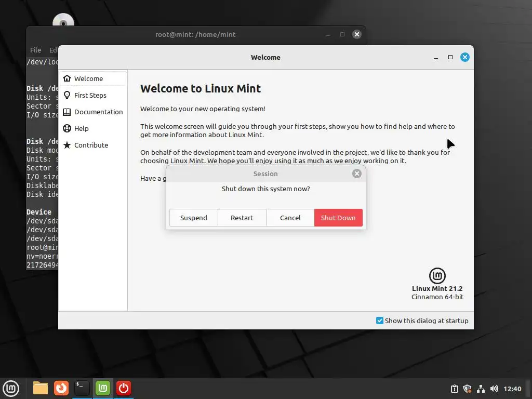The width and height of the screenshot is (532, 399).
Task: Click the lifebuoy icon beside Help
Action: 67,128
